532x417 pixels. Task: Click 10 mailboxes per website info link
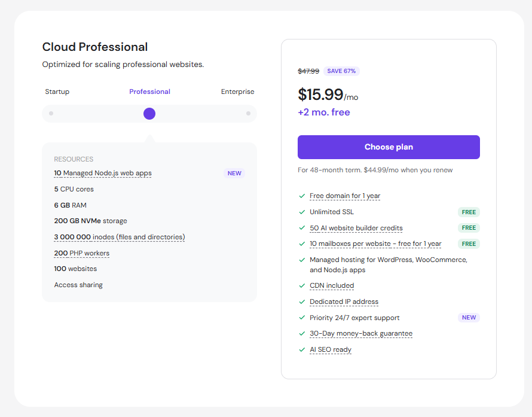point(375,244)
